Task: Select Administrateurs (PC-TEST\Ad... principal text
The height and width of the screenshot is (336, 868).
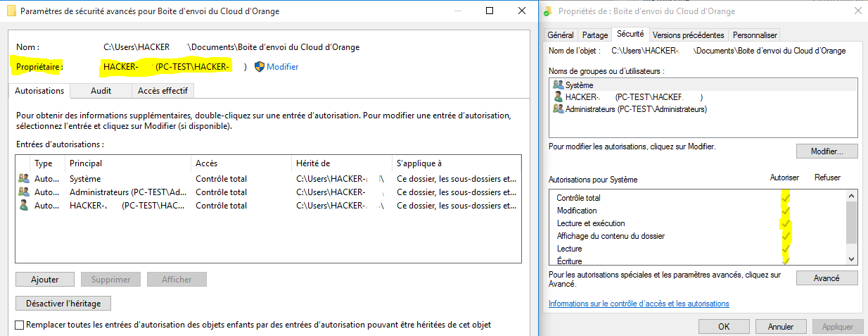Action: click(128, 192)
